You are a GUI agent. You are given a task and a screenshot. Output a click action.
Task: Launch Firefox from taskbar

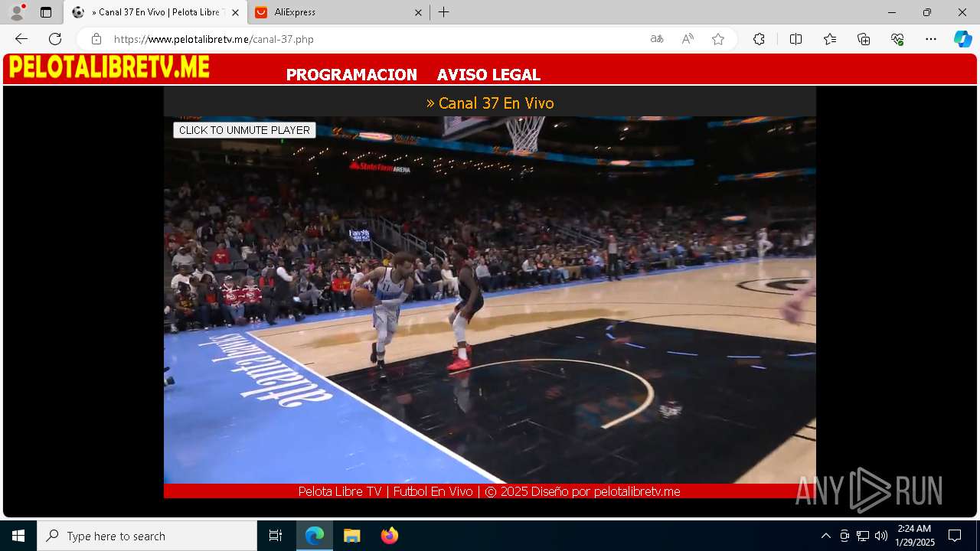(390, 536)
